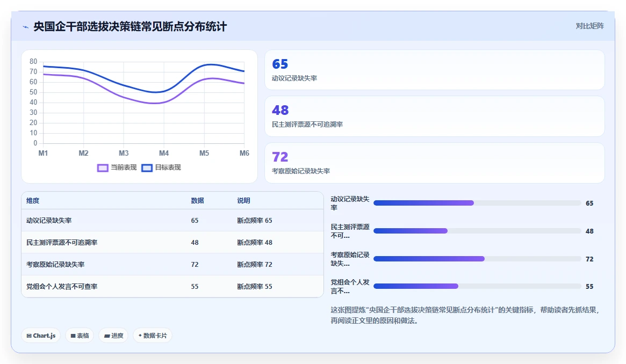Click the 表格 tag icon
The image size is (626, 364).
pos(73,336)
